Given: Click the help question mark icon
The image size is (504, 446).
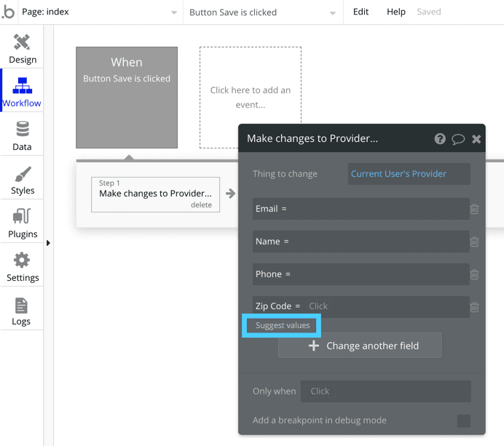Looking at the screenshot, I should 440,139.
